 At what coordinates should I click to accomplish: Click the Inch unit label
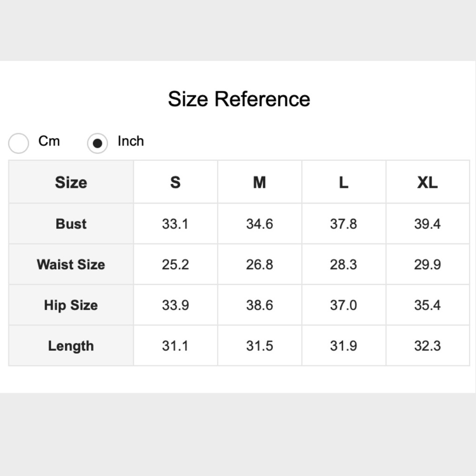pos(130,141)
